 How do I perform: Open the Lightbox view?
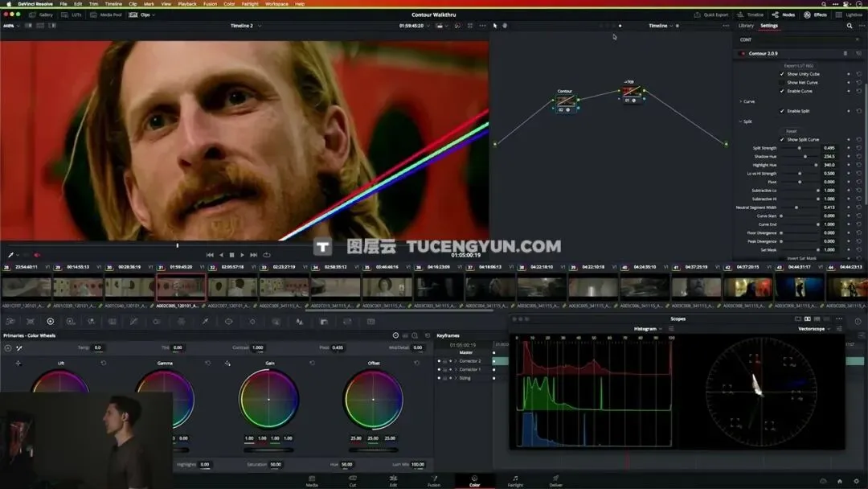[x=850, y=15]
